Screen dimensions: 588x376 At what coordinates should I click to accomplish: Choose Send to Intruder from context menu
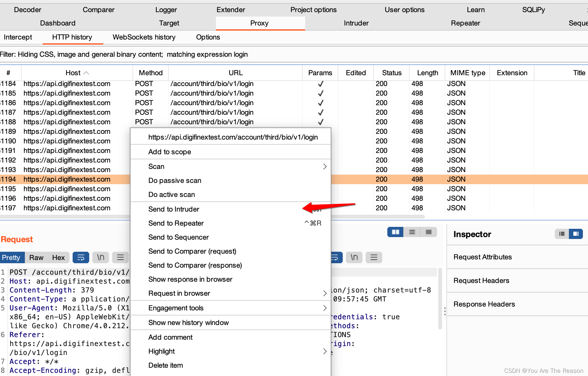231,209
